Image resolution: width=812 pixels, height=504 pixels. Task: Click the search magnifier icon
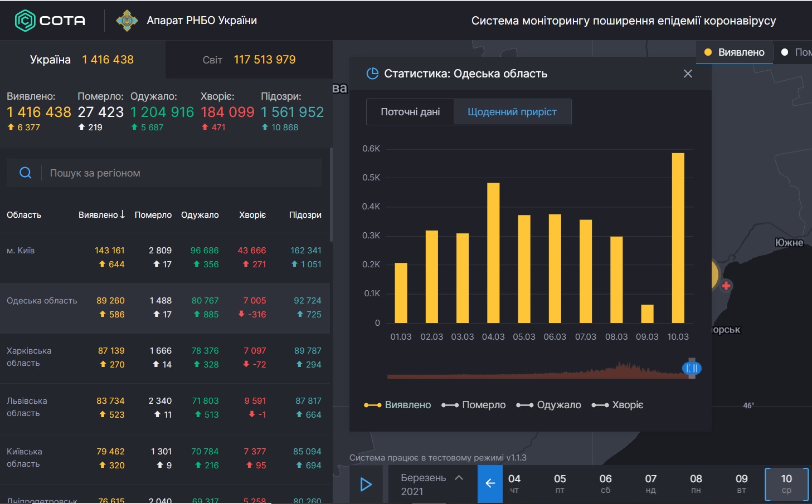(x=26, y=173)
